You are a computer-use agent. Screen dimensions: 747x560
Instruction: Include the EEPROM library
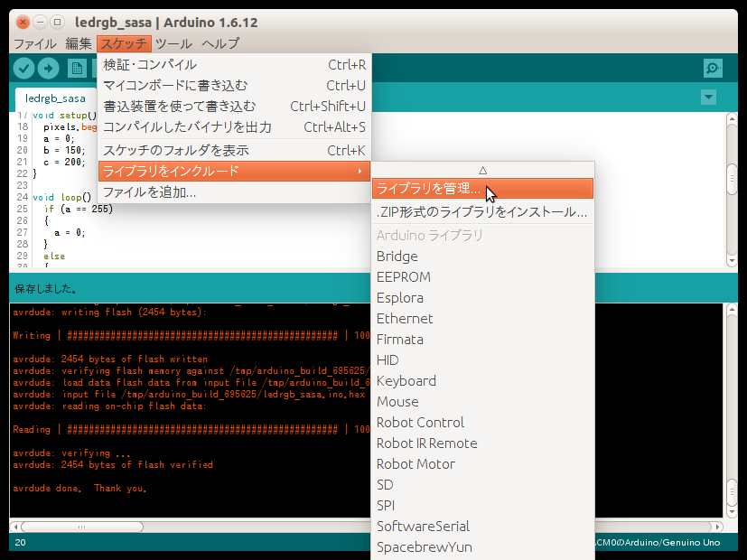point(482,277)
